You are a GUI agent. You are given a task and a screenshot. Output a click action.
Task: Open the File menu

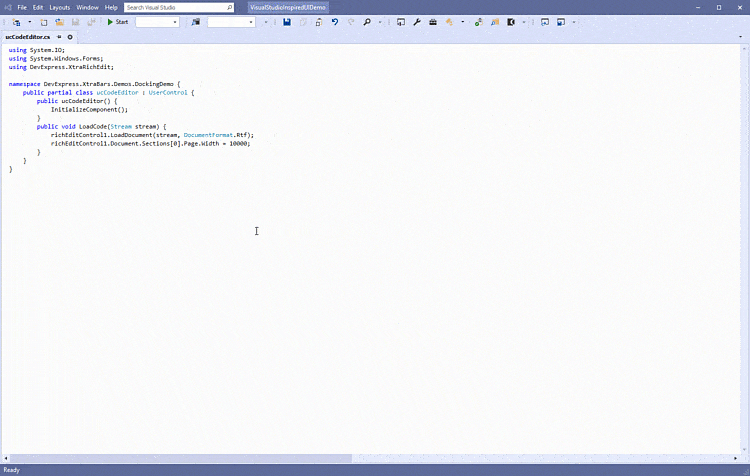(22, 7)
